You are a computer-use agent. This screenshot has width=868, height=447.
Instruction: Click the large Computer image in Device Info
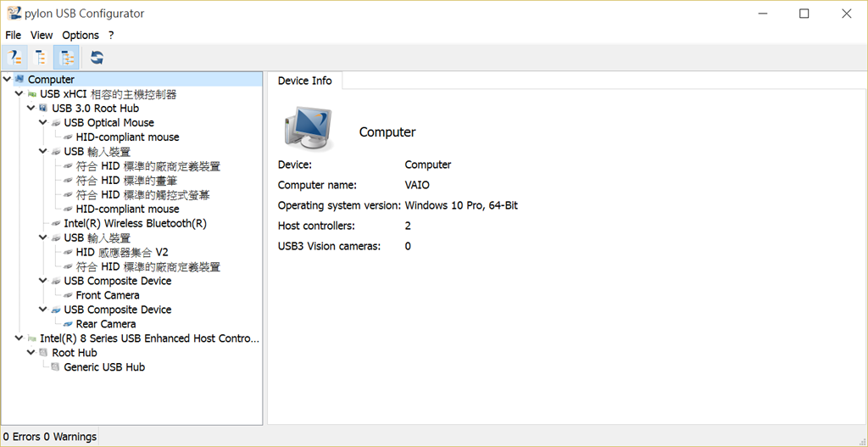pos(309,130)
